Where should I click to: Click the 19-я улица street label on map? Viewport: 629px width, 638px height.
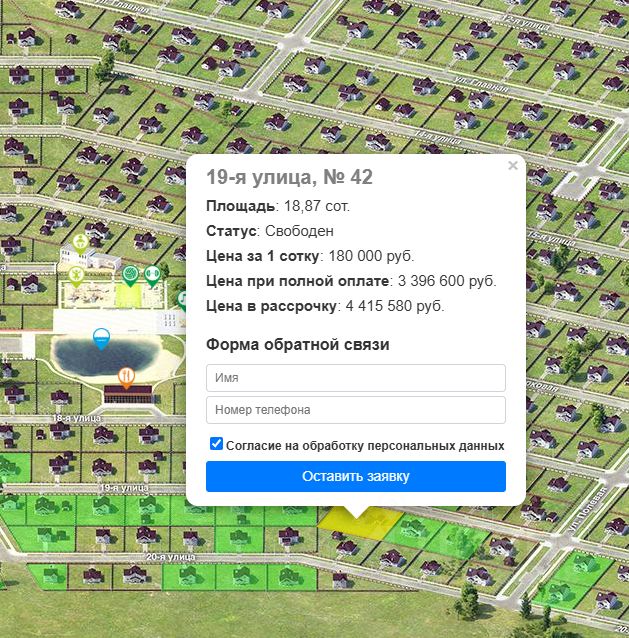(124, 487)
